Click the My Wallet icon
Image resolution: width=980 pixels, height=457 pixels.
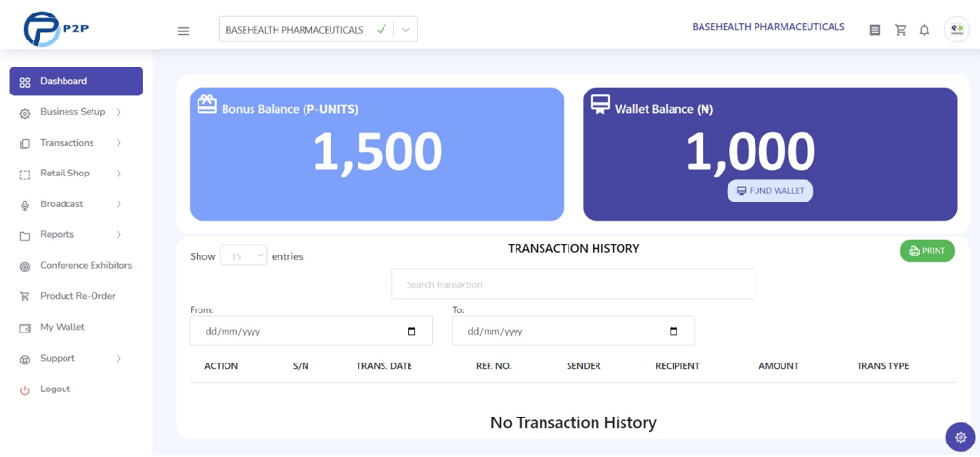click(x=25, y=328)
